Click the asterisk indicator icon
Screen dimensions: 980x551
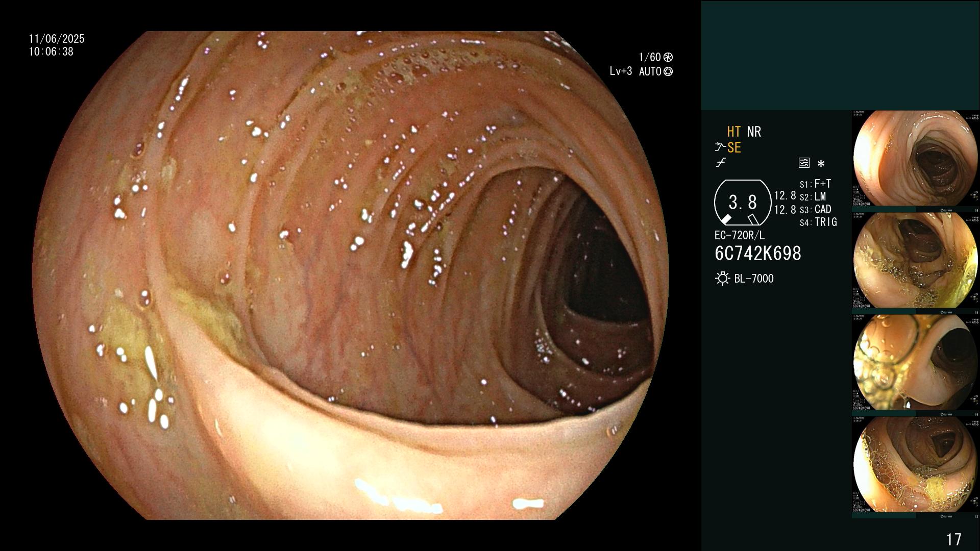tap(821, 164)
